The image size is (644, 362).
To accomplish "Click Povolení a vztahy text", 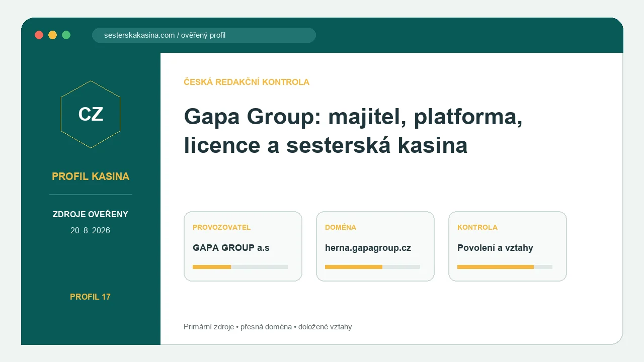I will click(x=495, y=248).
